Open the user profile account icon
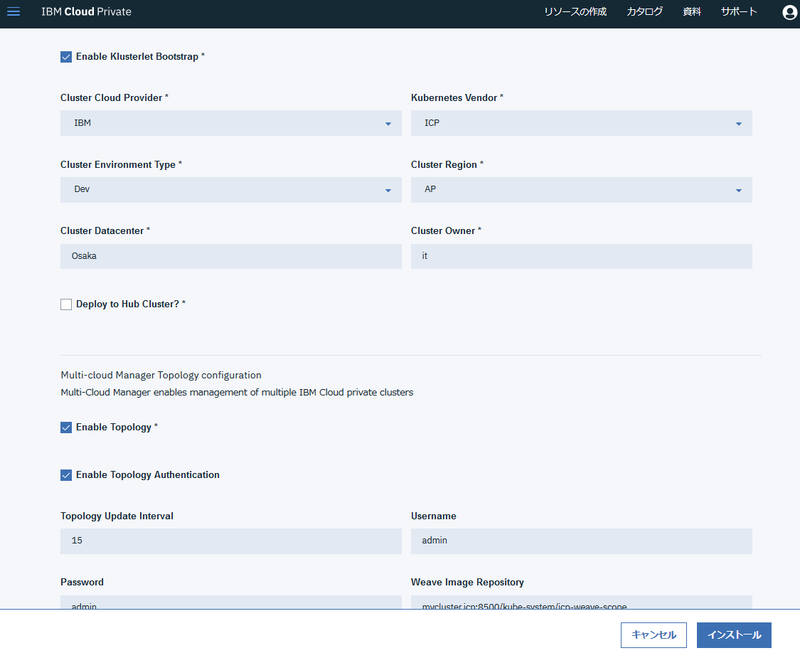This screenshot has width=800, height=653. click(x=790, y=12)
